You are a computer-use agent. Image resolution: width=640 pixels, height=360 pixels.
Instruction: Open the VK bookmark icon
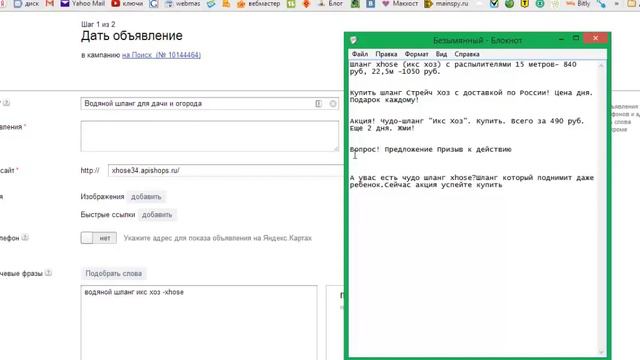point(370,4)
